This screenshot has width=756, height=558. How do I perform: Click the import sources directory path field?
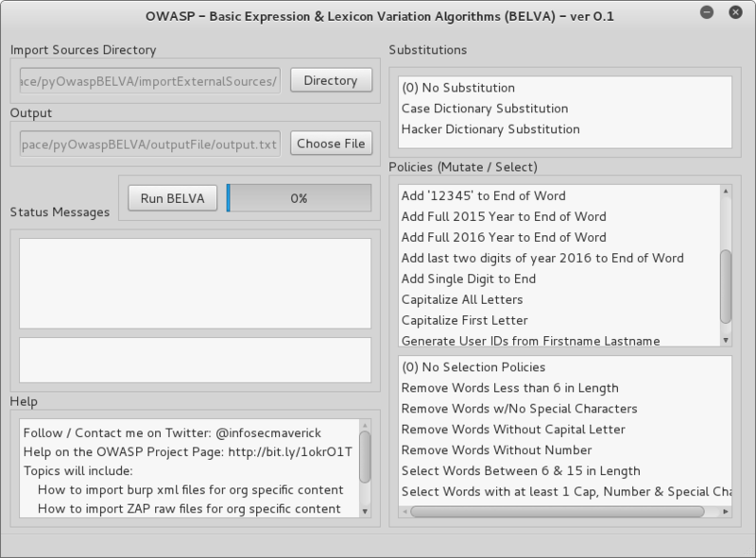(x=149, y=80)
